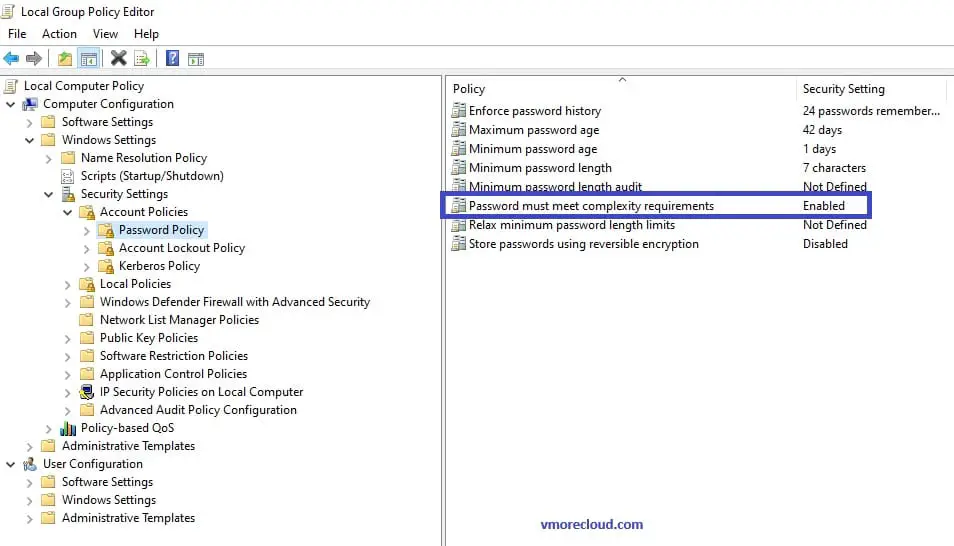
Task: Click the Local Computer Policy root icon
Action: 11,86
